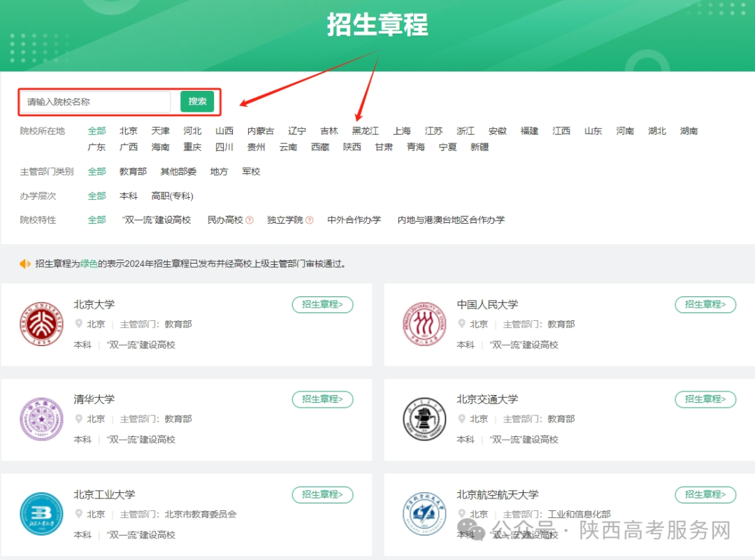This screenshot has width=755, height=560.
Task: Filter location by 江苏
Action: click(x=433, y=131)
